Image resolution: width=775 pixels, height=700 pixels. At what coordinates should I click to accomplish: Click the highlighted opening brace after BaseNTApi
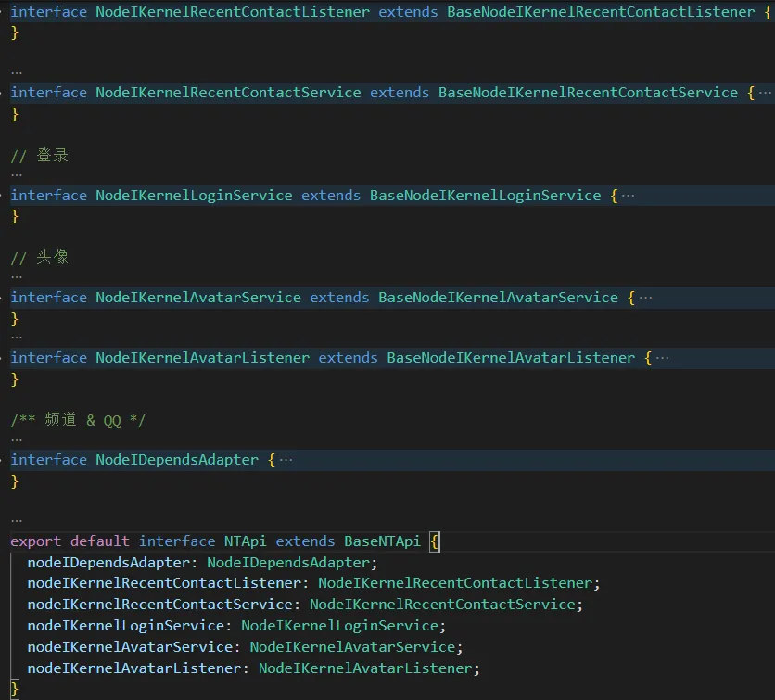point(435,541)
